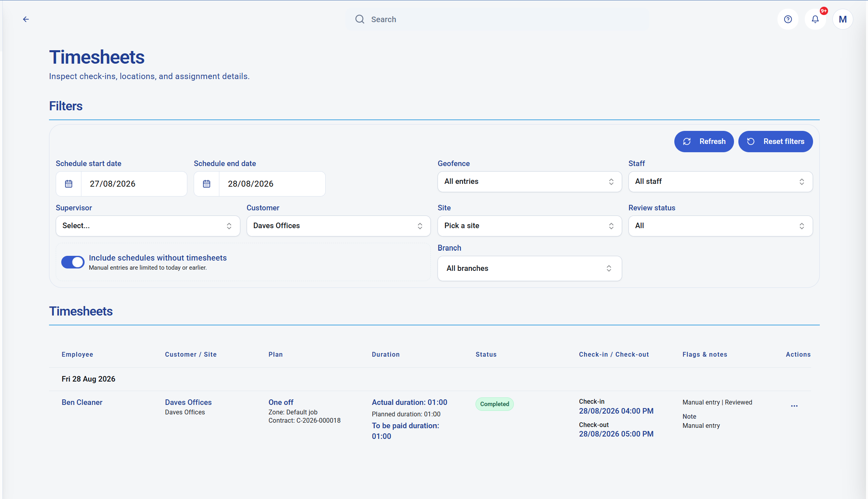
Task: Open the Staff All staff dropdown
Action: pos(720,181)
